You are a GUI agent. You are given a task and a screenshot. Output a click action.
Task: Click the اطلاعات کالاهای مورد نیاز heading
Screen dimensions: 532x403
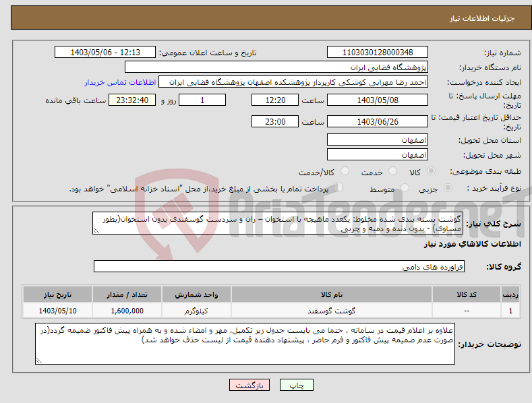click(472, 244)
